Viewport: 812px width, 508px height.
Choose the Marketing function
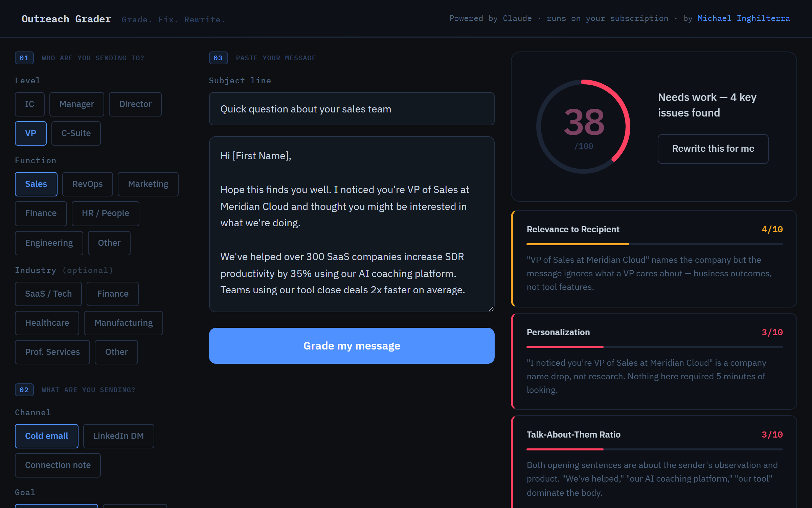pos(148,184)
